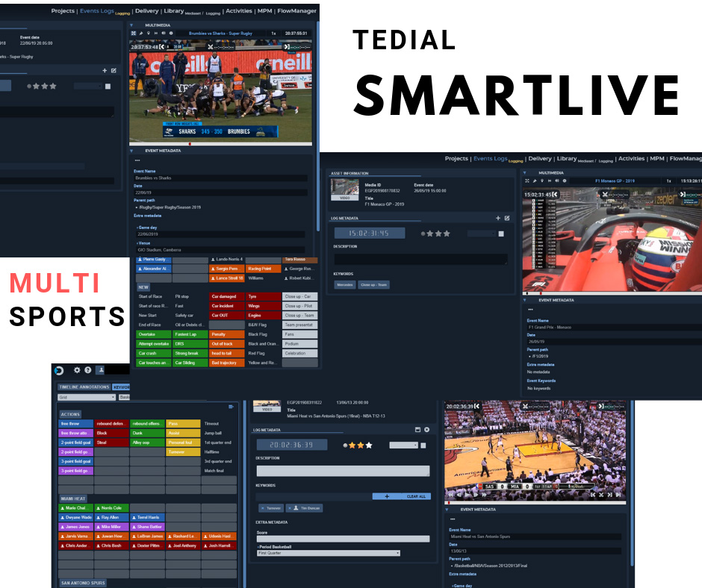Toggle fullscreen in the F1 multimedia toolbar
The height and width of the screenshot is (588, 702).
click(x=527, y=181)
